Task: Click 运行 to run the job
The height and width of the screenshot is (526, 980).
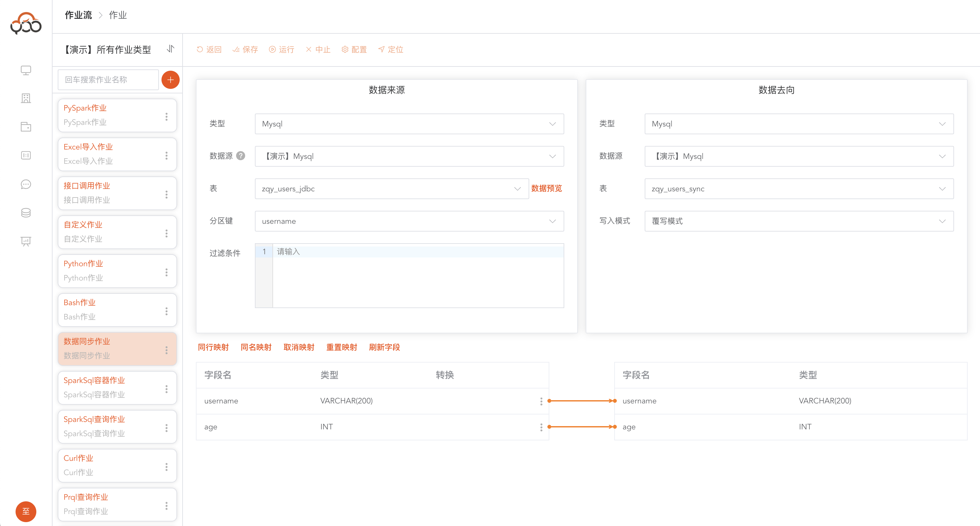Action: pyautogui.click(x=281, y=49)
